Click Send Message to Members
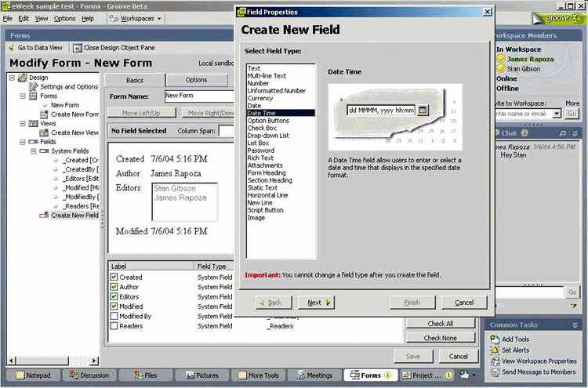The image size is (588, 388). pyautogui.click(x=539, y=372)
